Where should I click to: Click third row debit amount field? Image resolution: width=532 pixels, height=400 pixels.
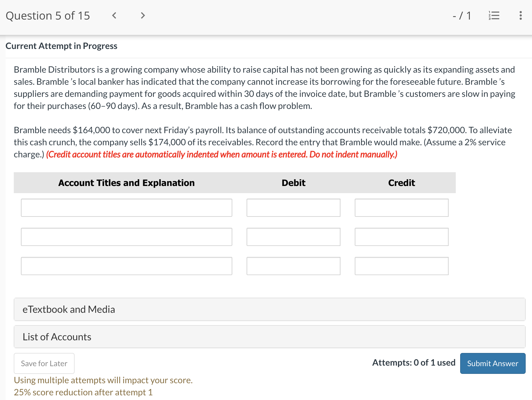tap(293, 266)
